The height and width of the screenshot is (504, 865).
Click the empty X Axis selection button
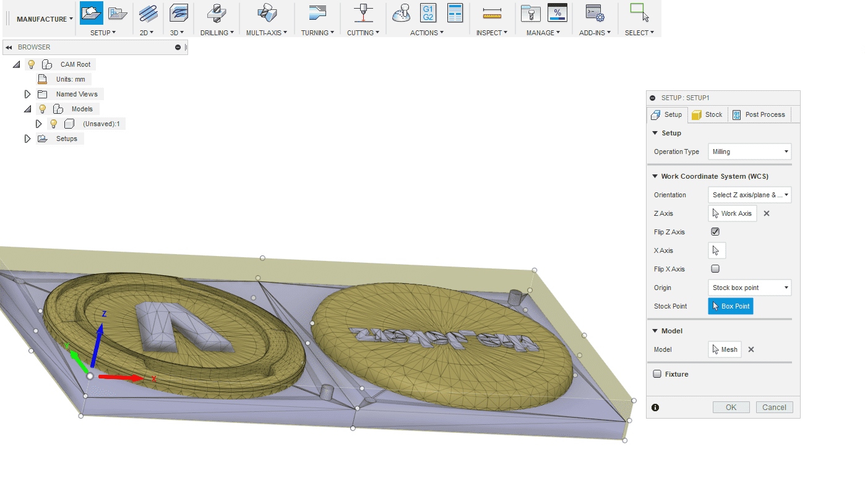pos(717,250)
